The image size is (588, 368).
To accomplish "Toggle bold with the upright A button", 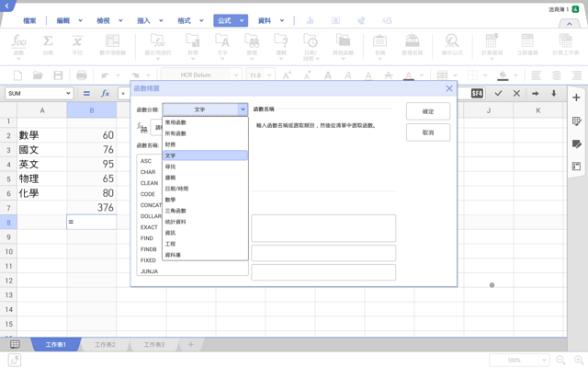I will point(328,75).
